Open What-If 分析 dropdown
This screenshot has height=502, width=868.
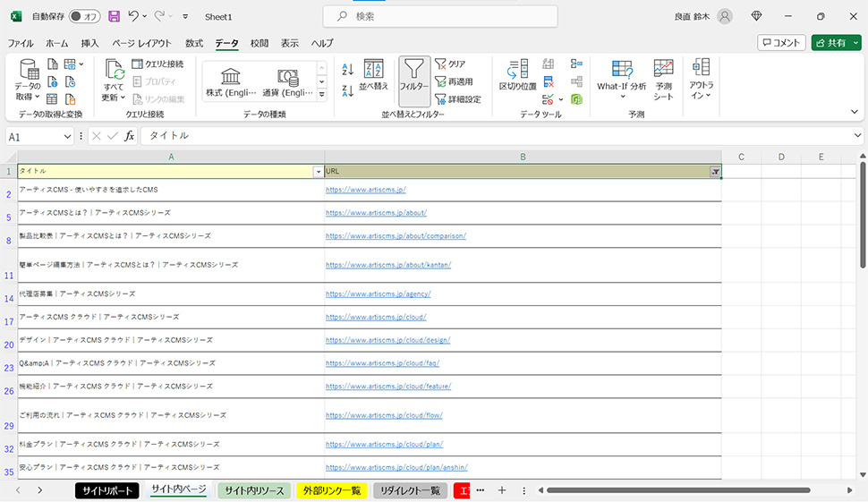point(622,79)
